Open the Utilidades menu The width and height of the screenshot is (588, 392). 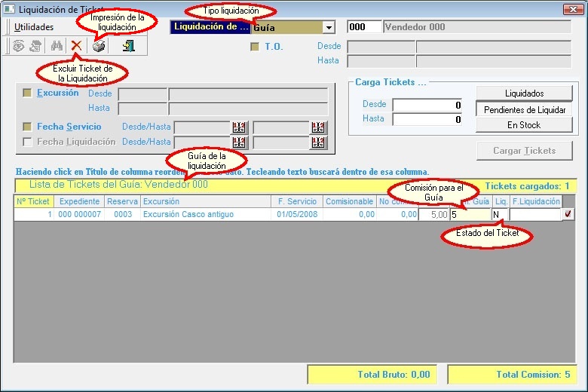34,27
